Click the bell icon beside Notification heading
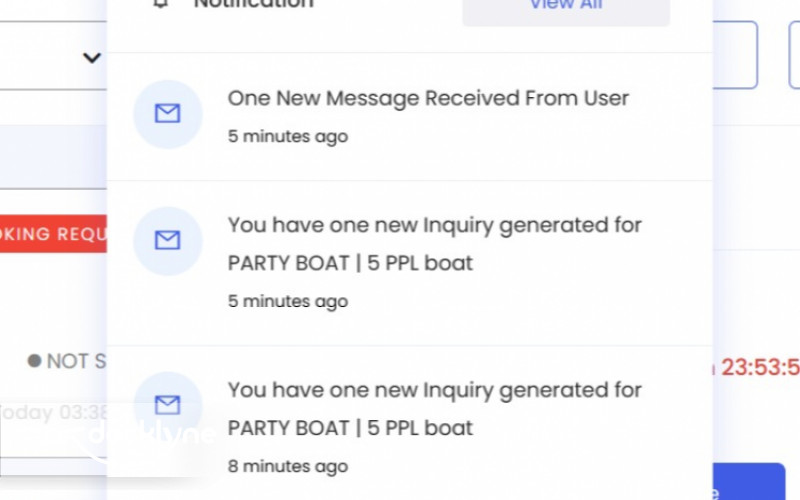Viewport: 800px width, 500px height. 160,4
